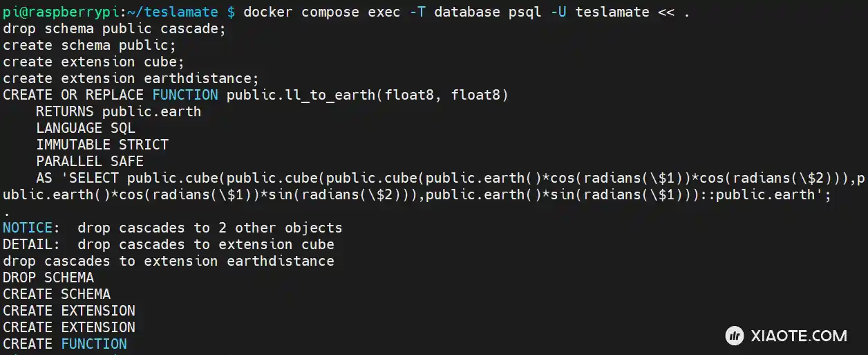Image resolution: width=868 pixels, height=355 pixels.
Task: Click the "LANGUAGE SQL" line
Action: pos(86,128)
